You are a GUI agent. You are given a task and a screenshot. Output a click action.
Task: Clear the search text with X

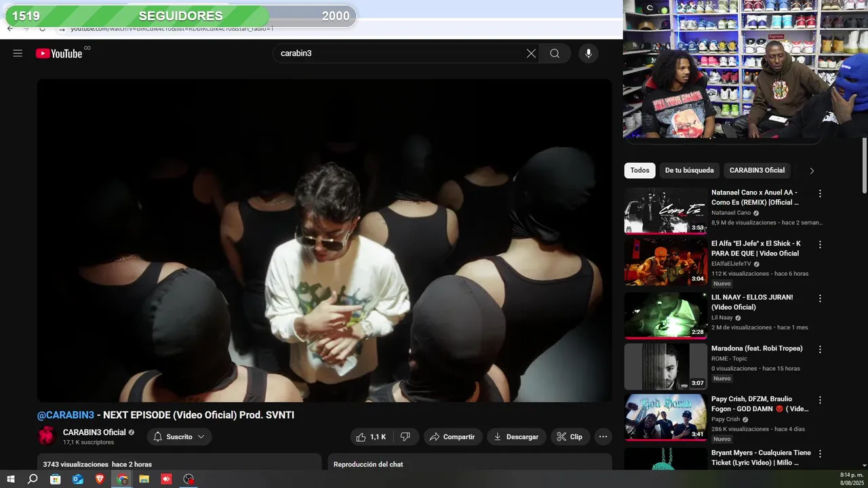tap(531, 54)
